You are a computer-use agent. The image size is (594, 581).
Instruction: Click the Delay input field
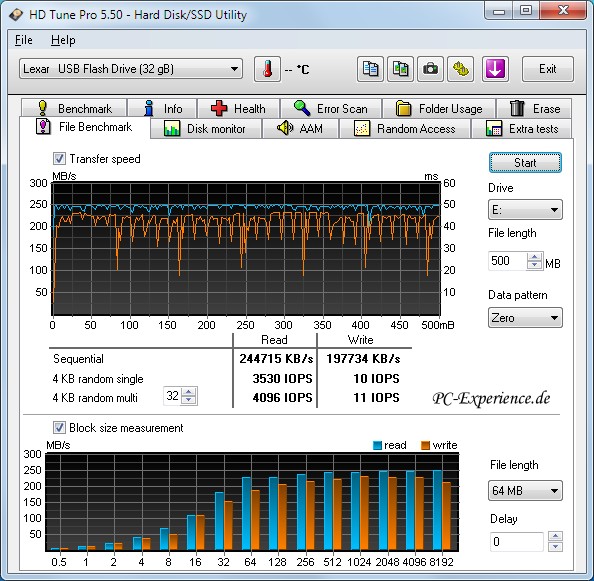[517, 542]
